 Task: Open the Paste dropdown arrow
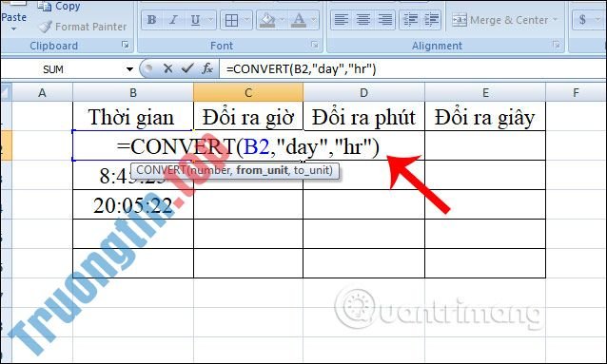13,29
